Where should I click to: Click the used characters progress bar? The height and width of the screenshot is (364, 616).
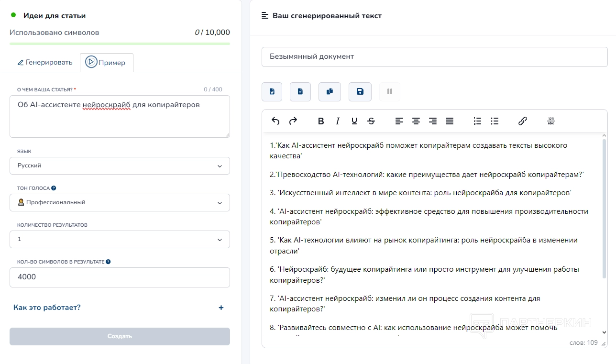point(120,44)
